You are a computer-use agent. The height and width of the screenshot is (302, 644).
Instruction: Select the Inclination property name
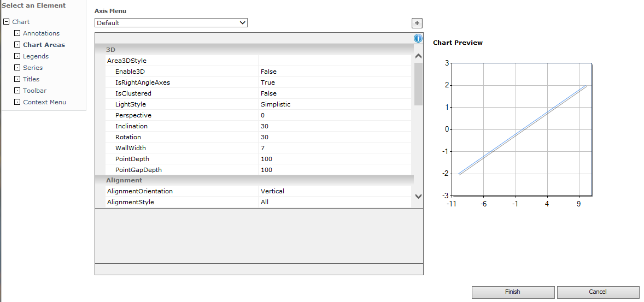tap(131, 126)
